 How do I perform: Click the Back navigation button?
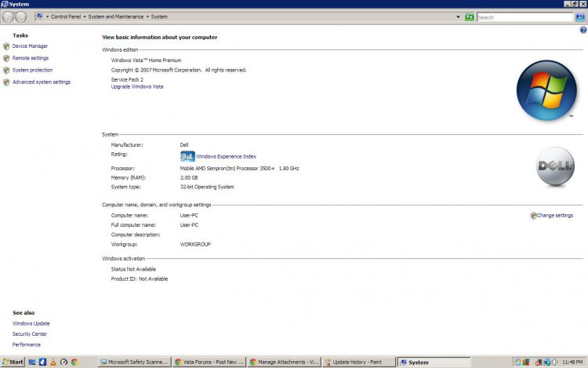8,17
